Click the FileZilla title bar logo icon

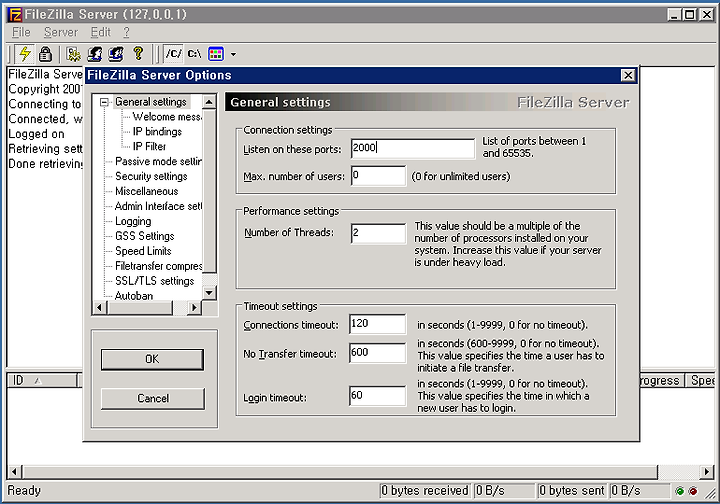click(15, 15)
